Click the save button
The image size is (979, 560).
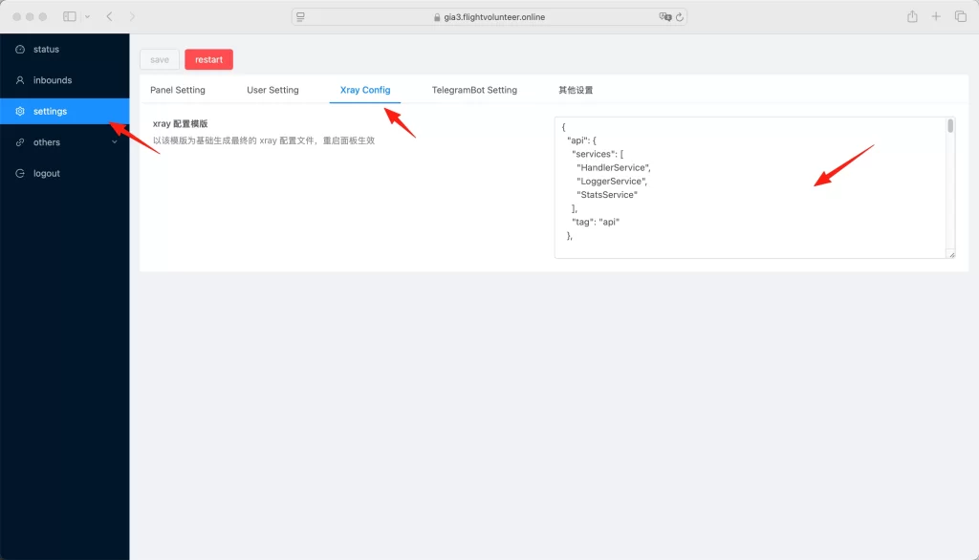pyautogui.click(x=160, y=59)
